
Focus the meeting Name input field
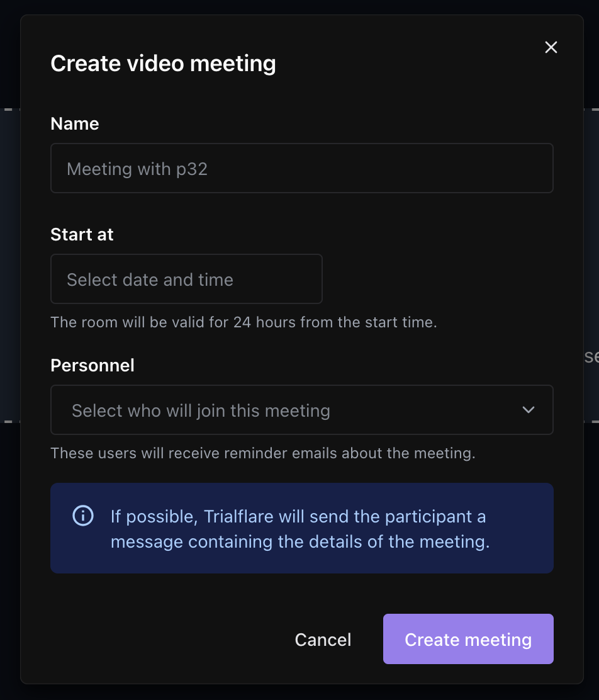pos(301,168)
